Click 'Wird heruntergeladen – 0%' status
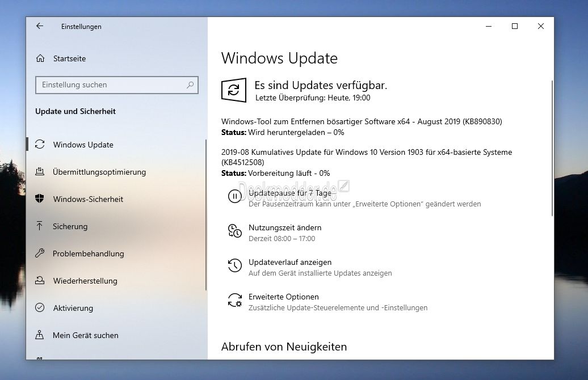The height and width of the screenshot is (380, 588). [296, 132]
